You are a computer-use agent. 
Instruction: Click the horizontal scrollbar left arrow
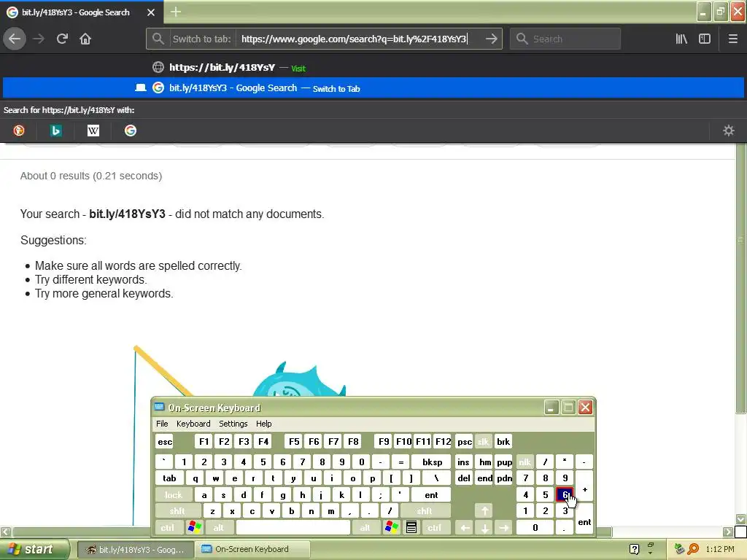[x=6, y=532]
